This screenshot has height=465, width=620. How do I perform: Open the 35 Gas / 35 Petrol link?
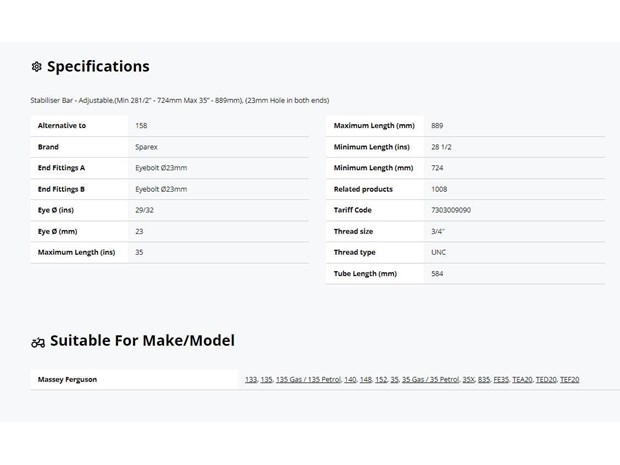[x=431, y=379]
